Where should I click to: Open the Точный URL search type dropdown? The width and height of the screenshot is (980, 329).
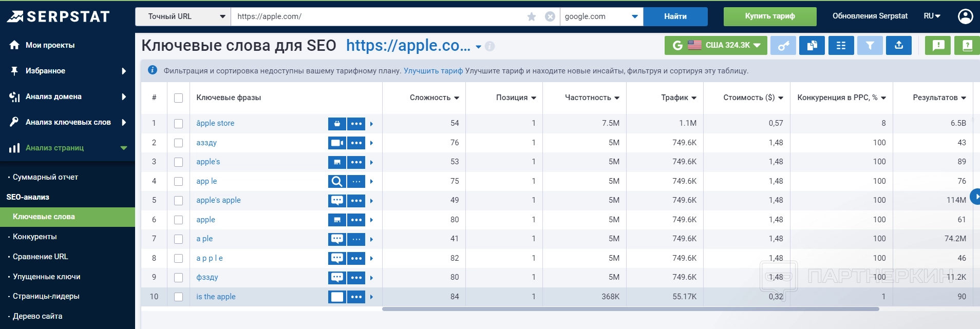[x=183, y=16]
